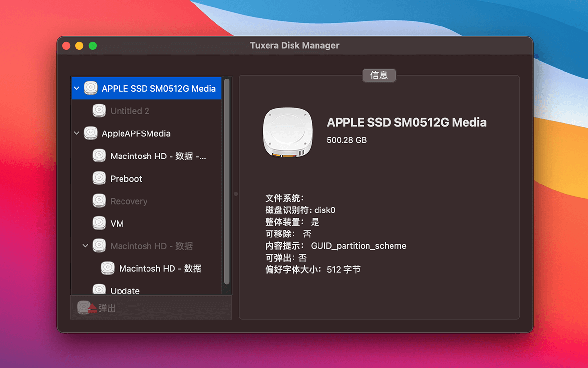Click the 可移除 否 line
This screenshot has height=368, width=588.
[288, 234]
